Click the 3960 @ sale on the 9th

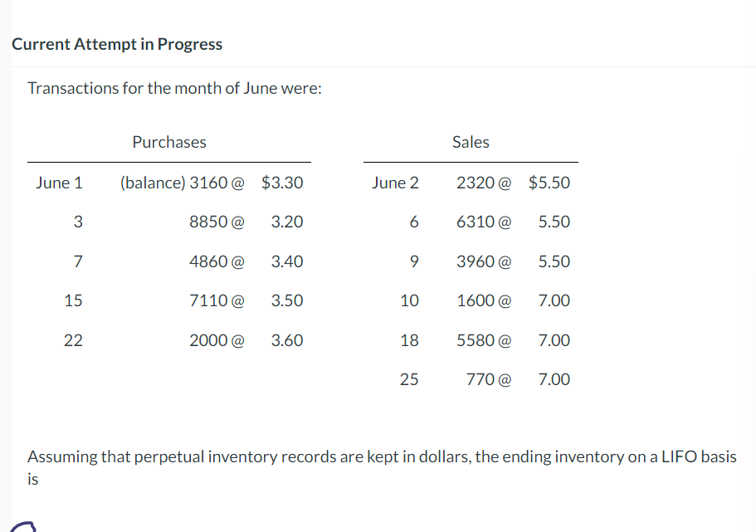coord(484,261)
